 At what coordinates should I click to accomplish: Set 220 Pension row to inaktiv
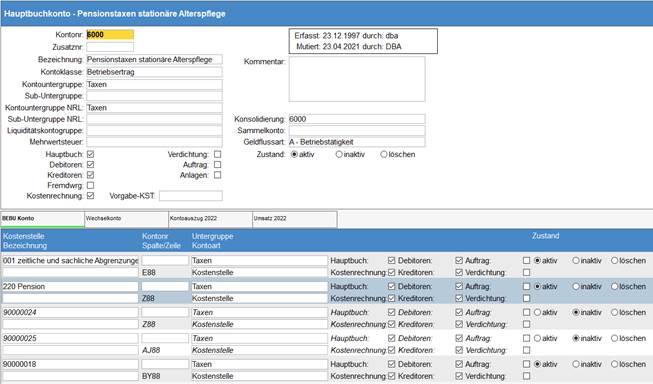[576, 287]
